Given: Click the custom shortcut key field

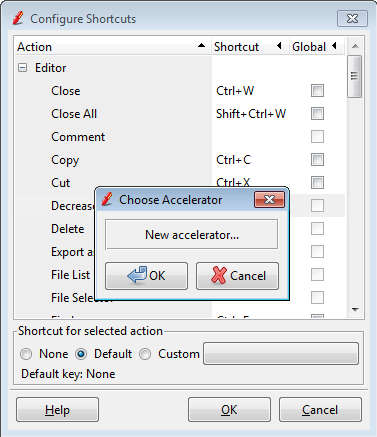Looking at the screenshot, I should pyautogui.click(x=281, y=353).
